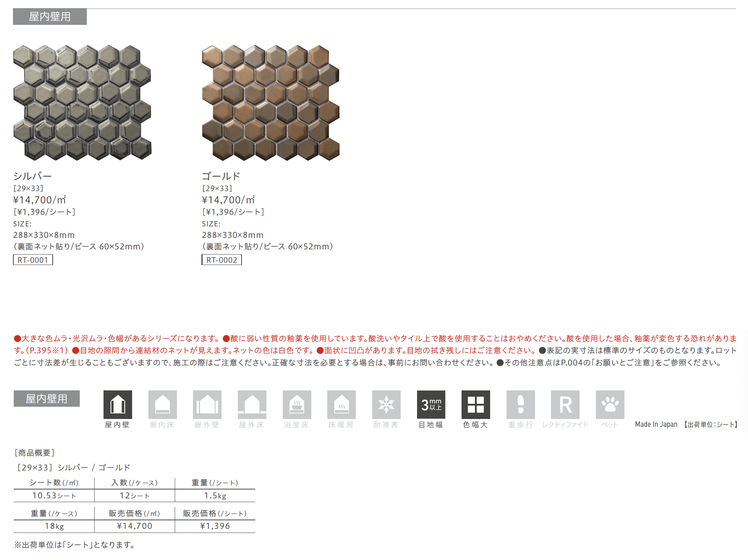748x560 pixels.
Task: Click the 重歩行 footprint icon
Action: click(x=521, y=405)
